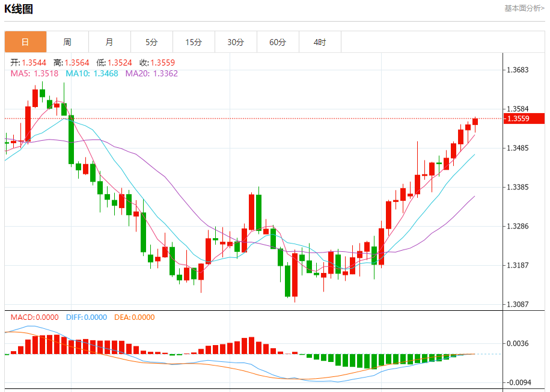
Task: Click the MACD:0.0000 indicator label
Action: [x=34, y=317]
